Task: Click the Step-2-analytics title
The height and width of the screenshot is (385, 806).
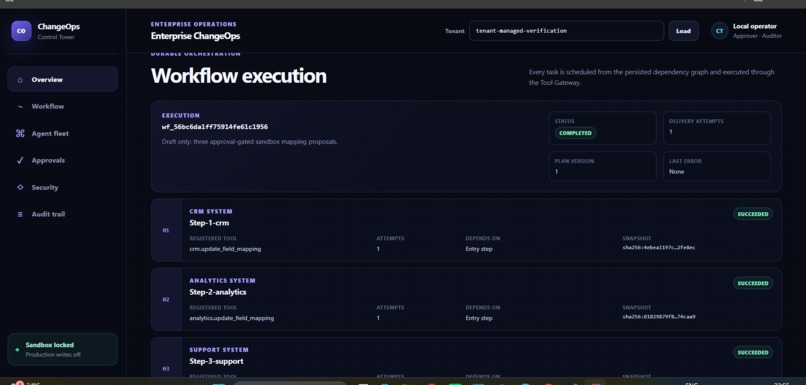Action: click(217, 292)
